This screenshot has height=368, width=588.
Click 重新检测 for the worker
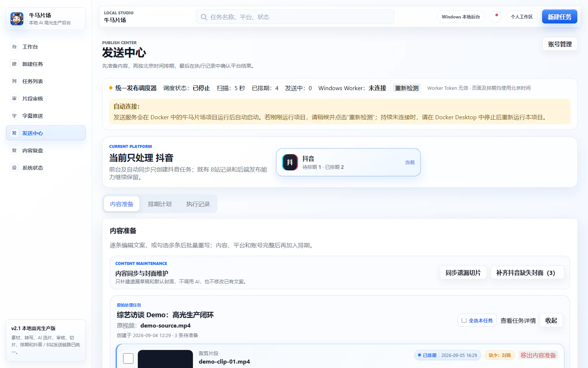pyautogui.click(x=406, y=88)
